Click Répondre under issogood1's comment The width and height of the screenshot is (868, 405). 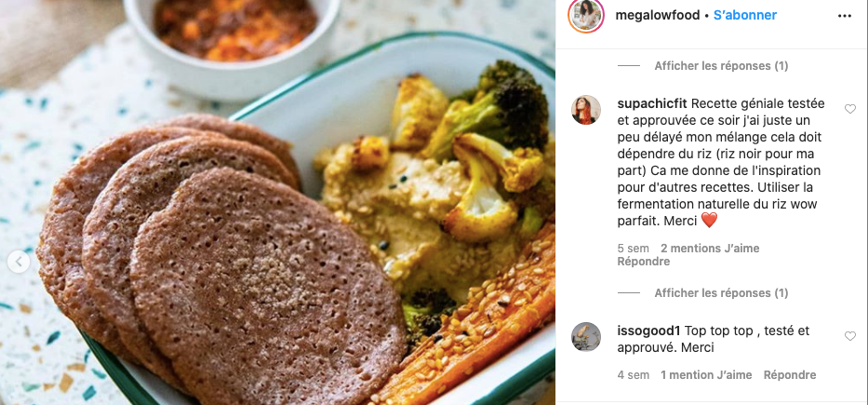pyautogui.click(x=790, y=375)
